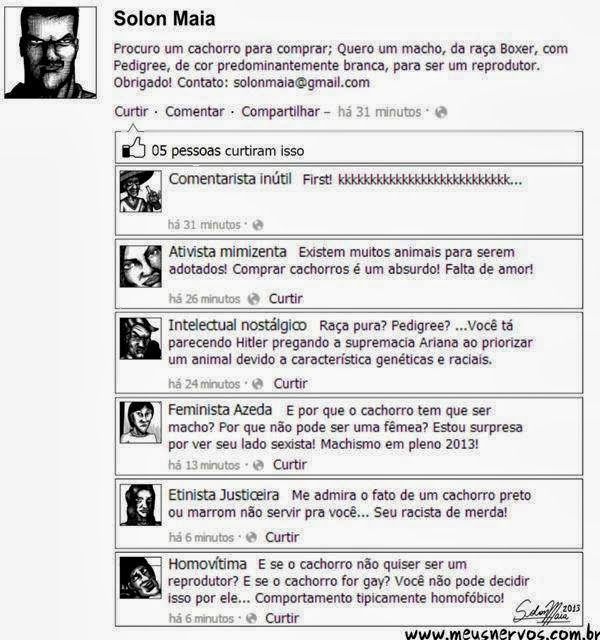Share the post via Compartilhar
Image resolution: width=600 pixels, height=640 pixels.
pos(280,111)
